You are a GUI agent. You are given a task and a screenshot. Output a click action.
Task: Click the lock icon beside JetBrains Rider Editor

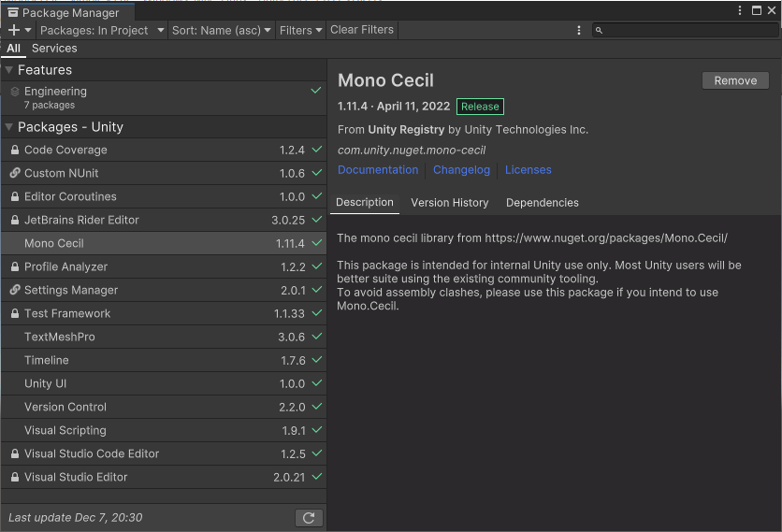pos(15,220)
